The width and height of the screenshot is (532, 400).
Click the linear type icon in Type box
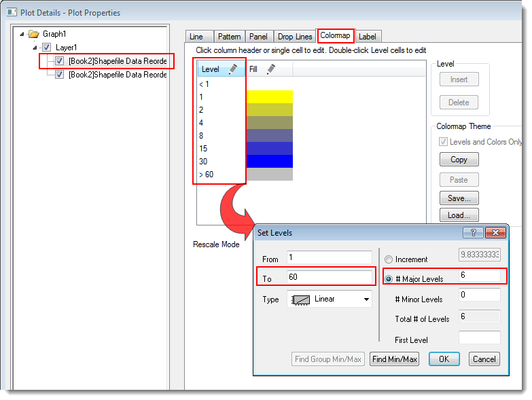300,299
